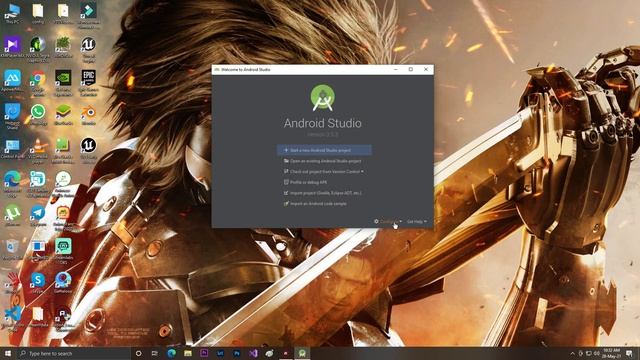This screenshot has height=360, width=640.
Task: Start a new Android Studio project
Action: (324, 150)
